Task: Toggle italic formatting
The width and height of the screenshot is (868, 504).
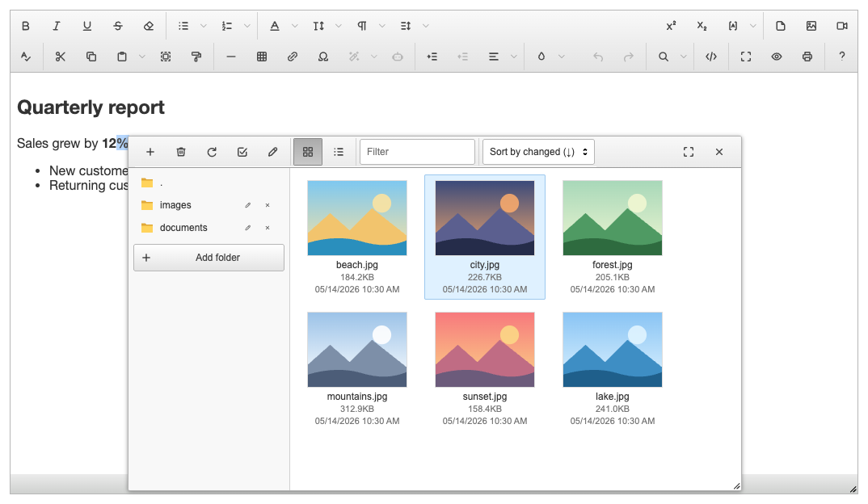Action: click(x=56, y=26)
